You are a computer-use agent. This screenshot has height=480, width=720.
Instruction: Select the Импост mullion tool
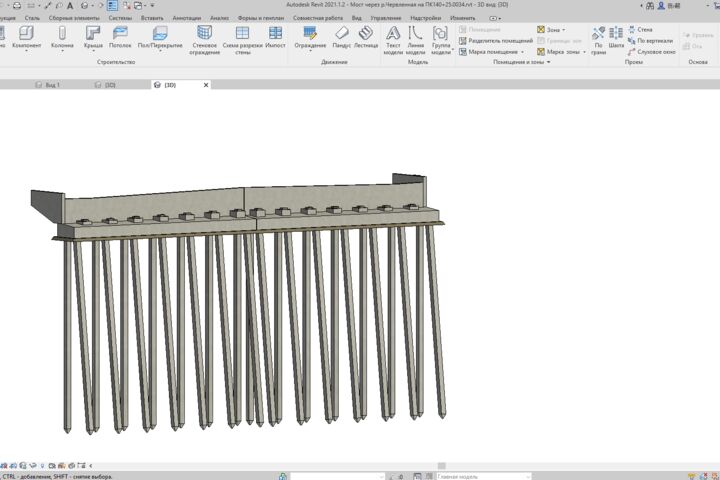pos(276,37)
